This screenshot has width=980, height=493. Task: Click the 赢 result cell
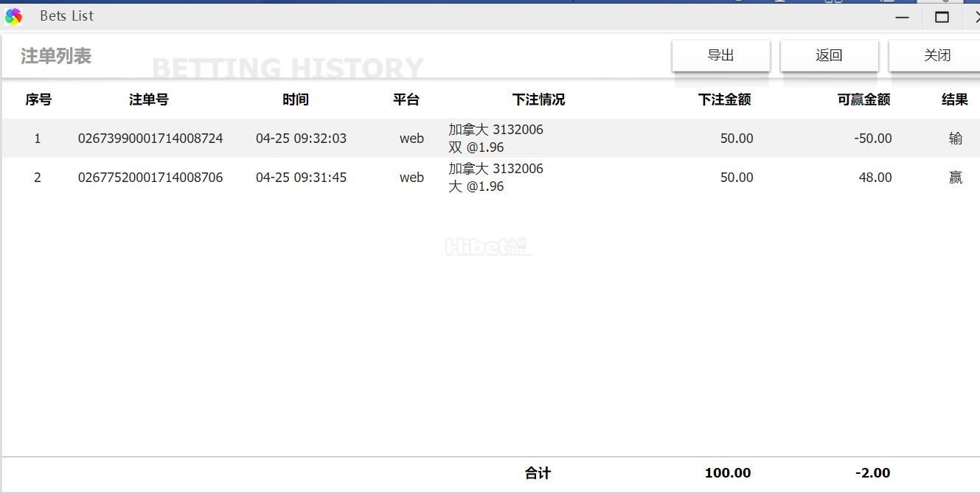(956, 178)
